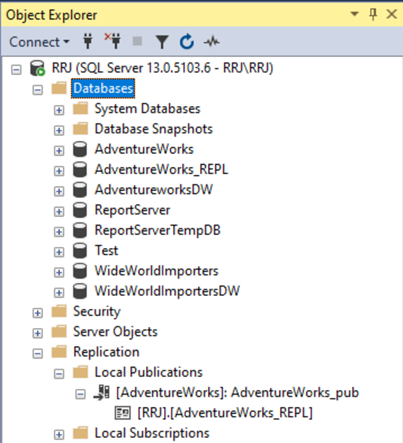Click the WideWorldImportersDW database cylinder icon
The image size is (403, 443).
click(x=80, y=291)
